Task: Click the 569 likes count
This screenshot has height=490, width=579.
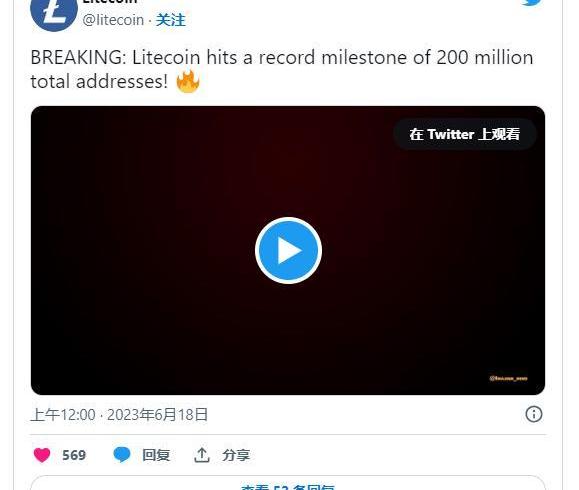Action: point(74,455)
